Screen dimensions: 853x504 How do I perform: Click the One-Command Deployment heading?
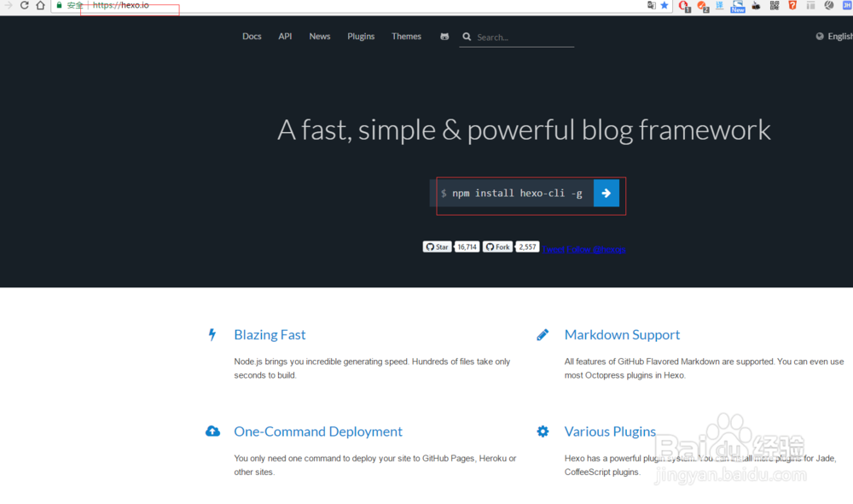point(317,432)
